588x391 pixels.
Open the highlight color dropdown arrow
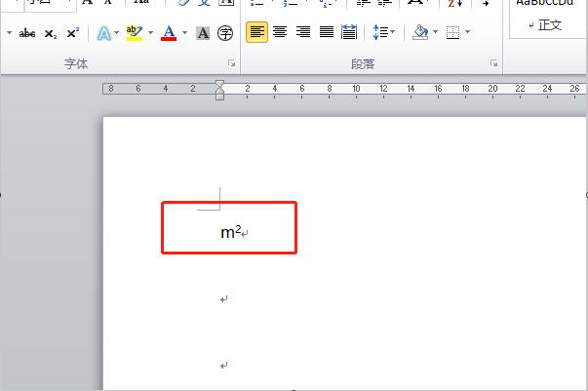tap(151, 32)
